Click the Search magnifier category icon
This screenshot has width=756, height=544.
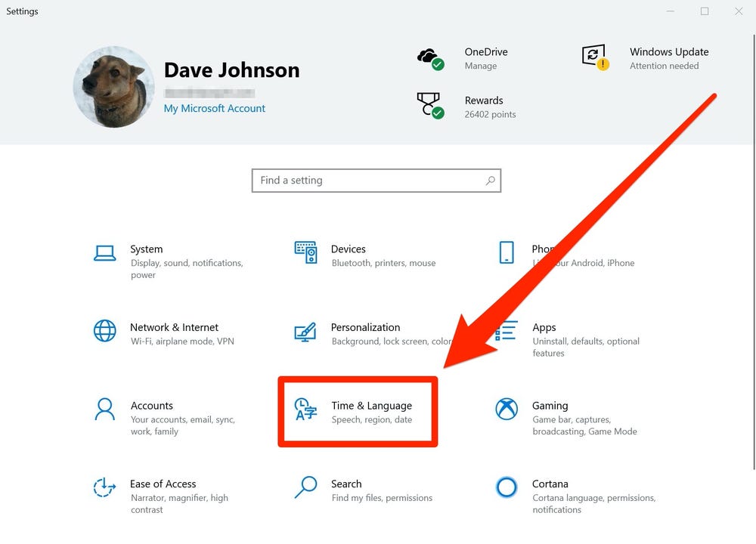(x=305, y=487)
